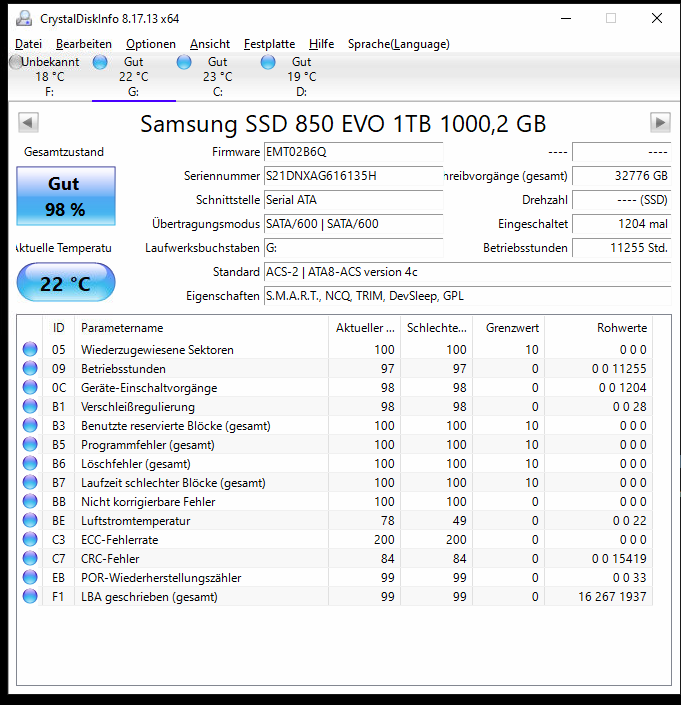Click the Gut 98 % health status button

(66, 196)
